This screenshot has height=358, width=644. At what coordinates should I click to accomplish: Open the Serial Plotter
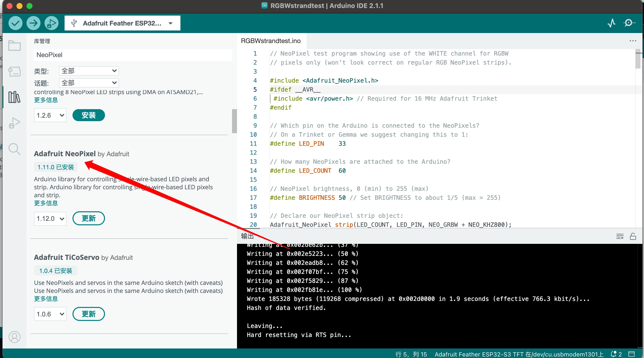point(611,23)
